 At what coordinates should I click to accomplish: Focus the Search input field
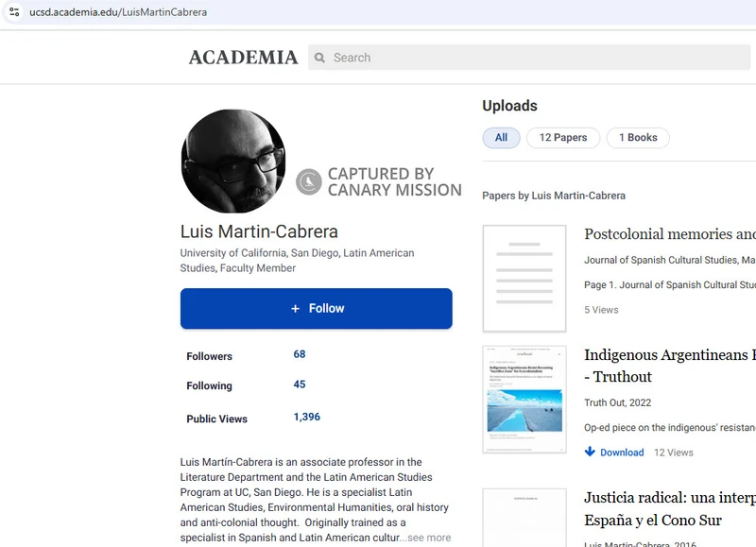pos(529,58)
